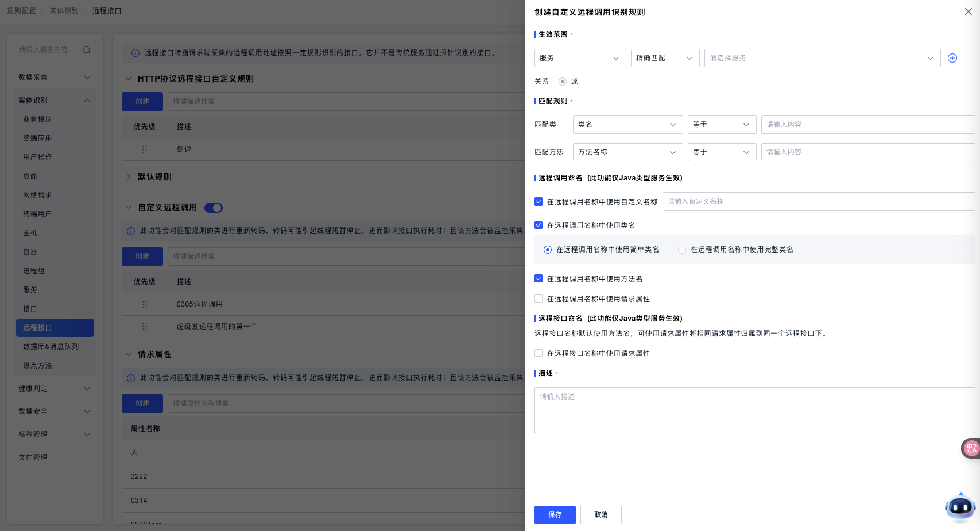
Task: Click the info icon in remote interface notice
Action: (135, 53)
